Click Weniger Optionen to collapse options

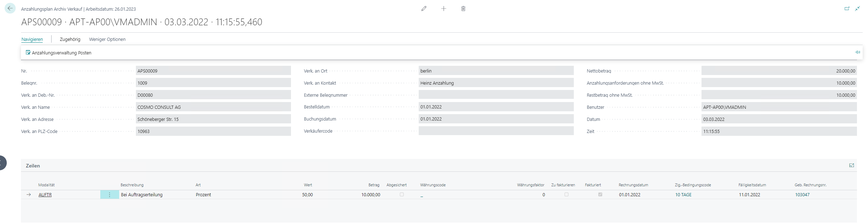[x=107, y=39]
